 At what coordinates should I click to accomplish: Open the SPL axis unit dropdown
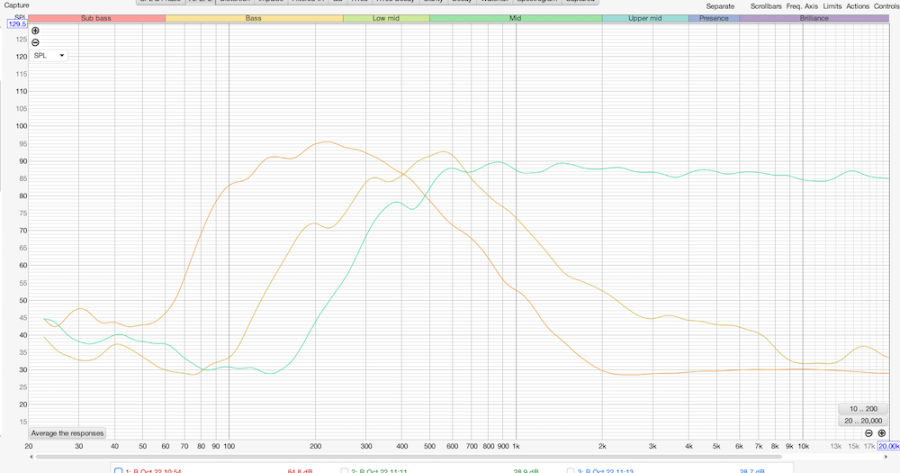[49, 56]
